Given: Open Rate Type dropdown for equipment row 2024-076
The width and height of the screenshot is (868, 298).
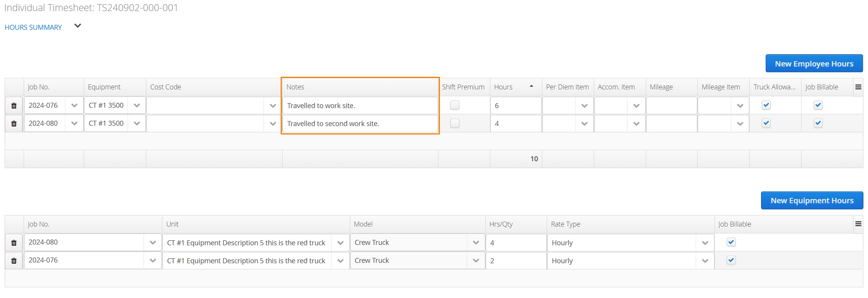Looking at the screenshot, I should pyautogui.click(x=705, y=261).
